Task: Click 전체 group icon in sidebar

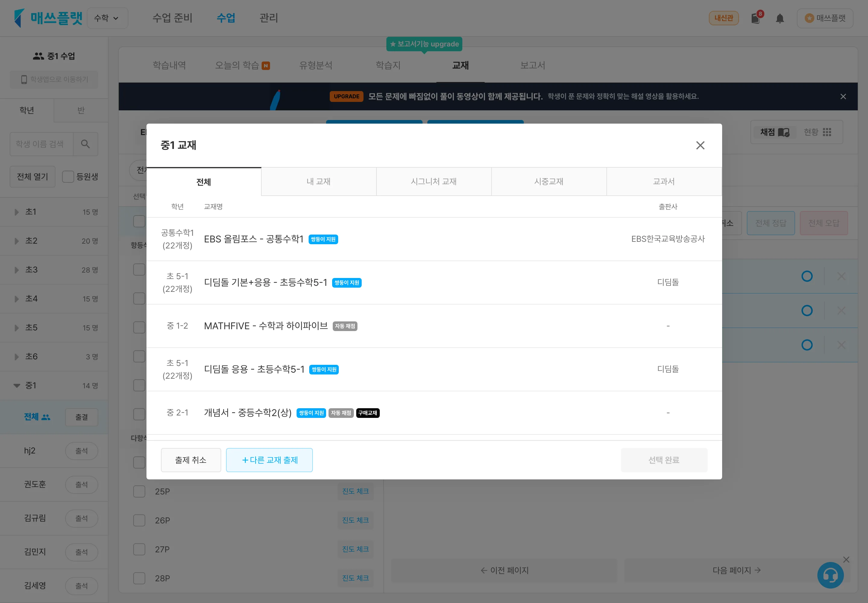Action: (x=46, y=417)
